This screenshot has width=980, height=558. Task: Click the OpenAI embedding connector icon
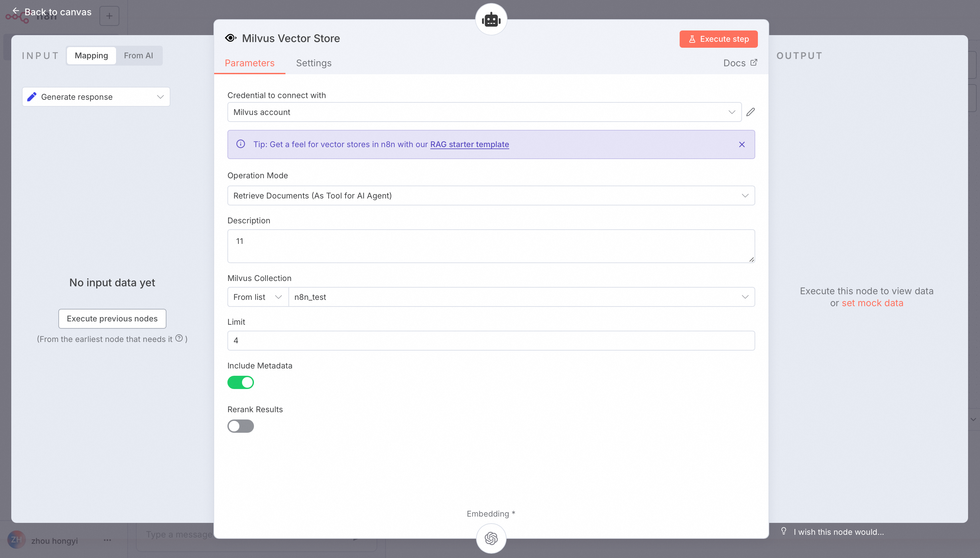(491, 538)
